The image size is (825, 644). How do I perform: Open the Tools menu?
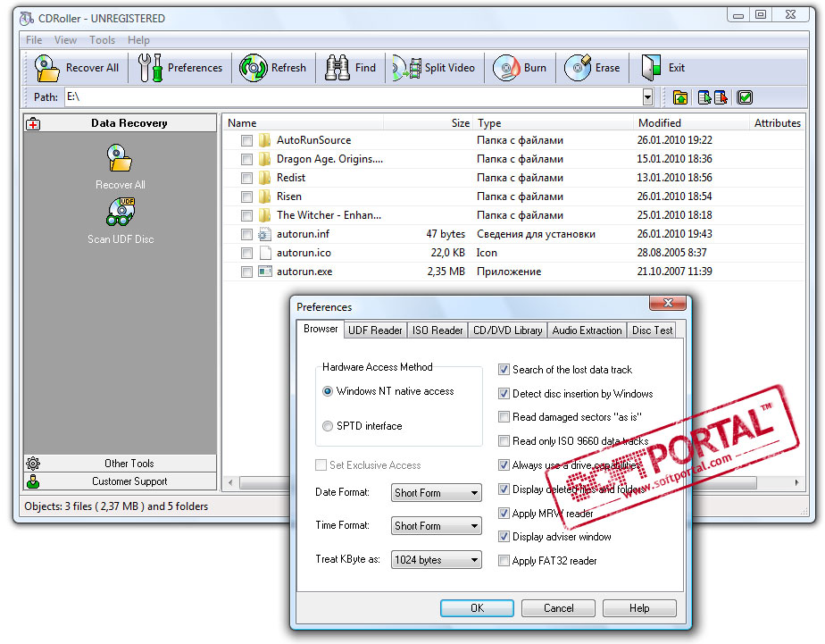coord(102,40)
